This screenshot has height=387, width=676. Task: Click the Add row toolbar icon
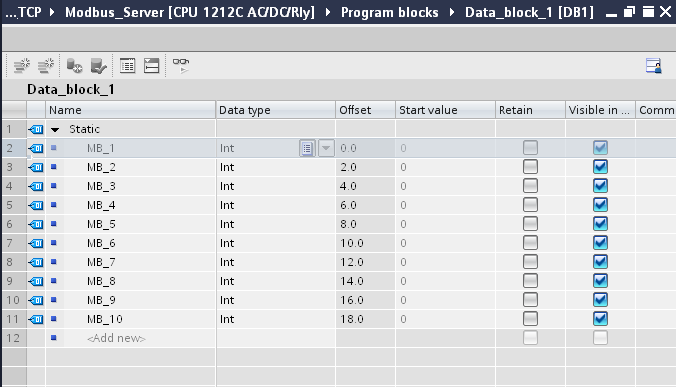click(x=45, y=66)
